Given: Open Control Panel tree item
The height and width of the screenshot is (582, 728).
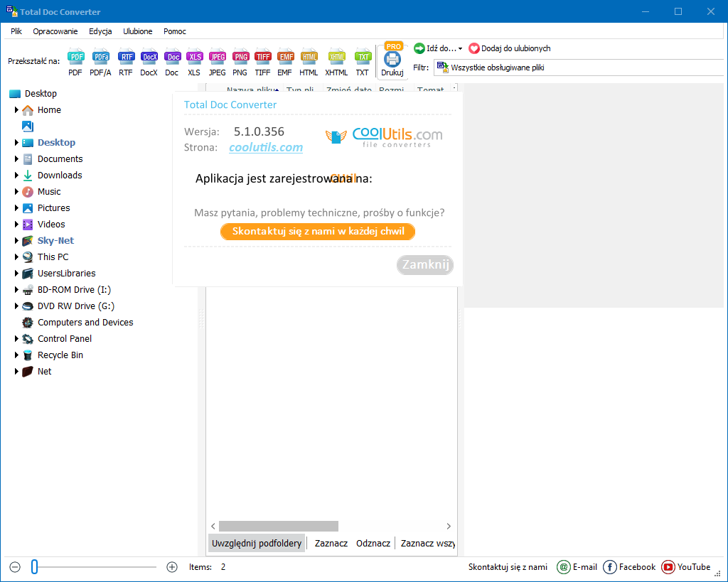Looking at the screenshot, I should pyautogui.click(x=65, y=339).
